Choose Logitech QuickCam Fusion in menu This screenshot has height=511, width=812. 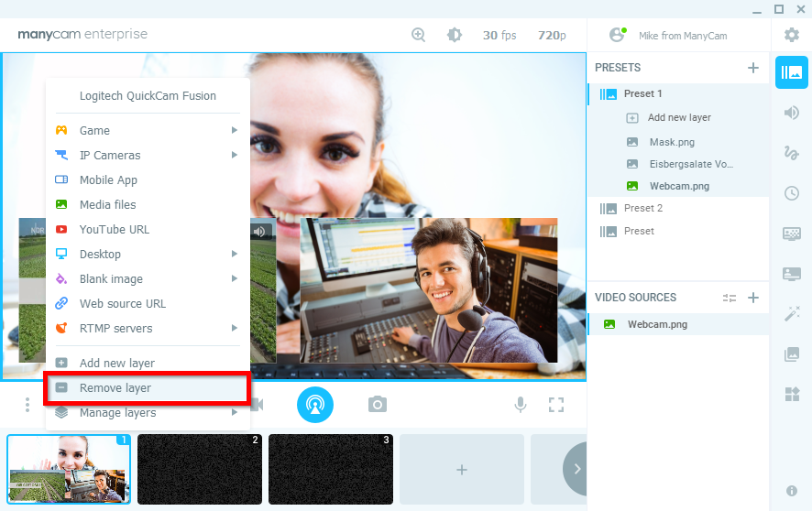tap(148, 95)
